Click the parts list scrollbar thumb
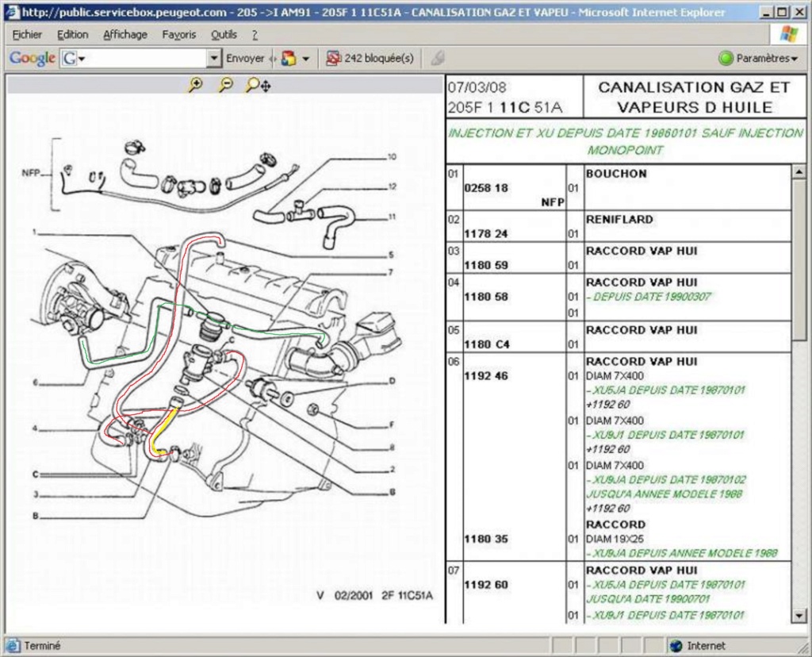The image size is (812, 657). [x=799, y=259]
